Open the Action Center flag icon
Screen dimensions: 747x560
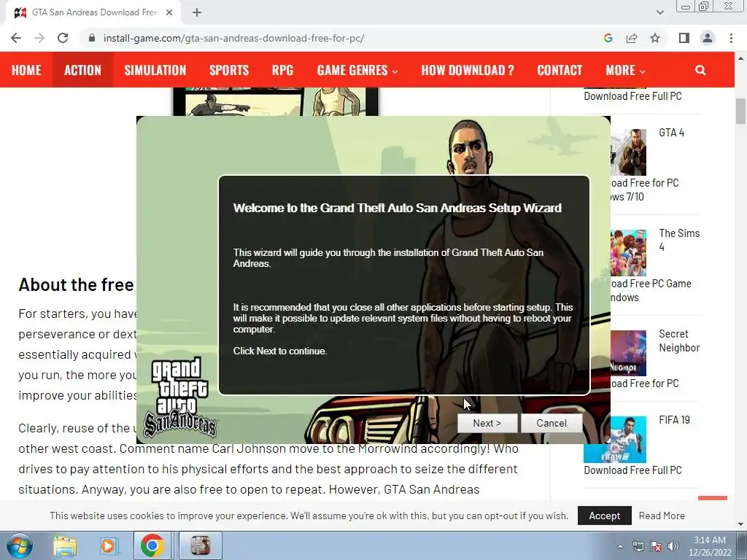coord(656,546)
